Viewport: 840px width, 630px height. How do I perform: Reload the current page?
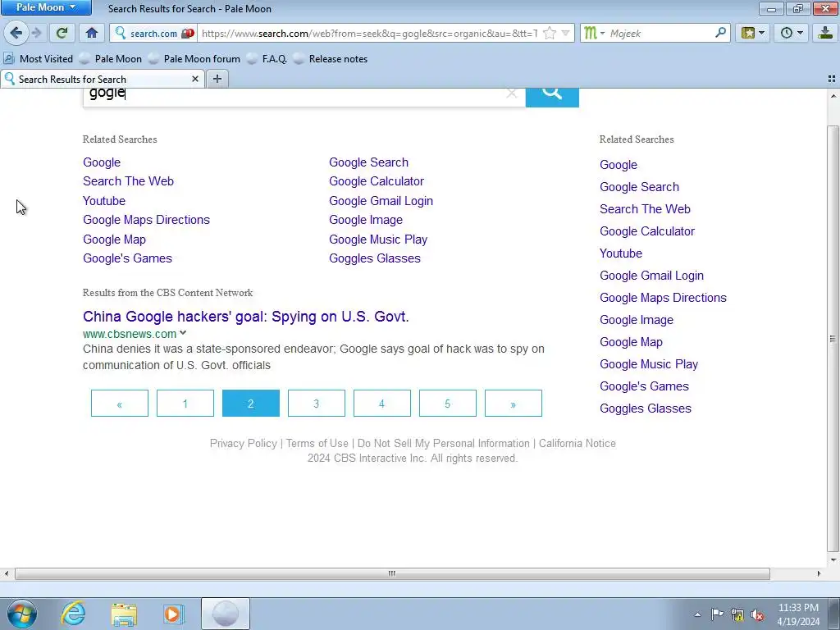[62, 33]
